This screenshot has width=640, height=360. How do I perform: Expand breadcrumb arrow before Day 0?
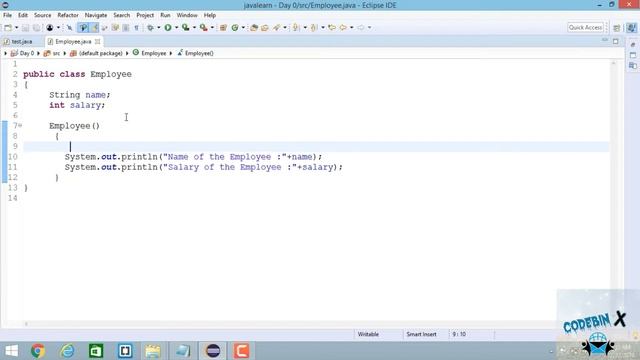[x=6, y=53]
